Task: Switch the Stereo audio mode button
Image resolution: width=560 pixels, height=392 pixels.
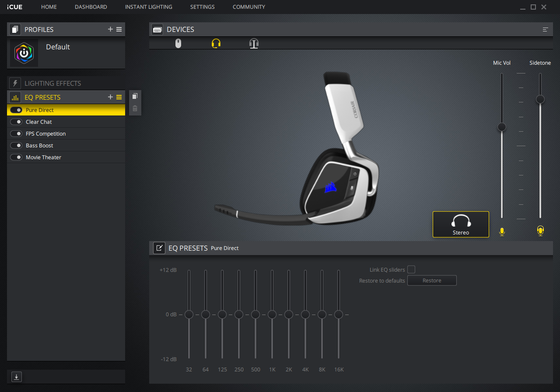Action: 461,224
